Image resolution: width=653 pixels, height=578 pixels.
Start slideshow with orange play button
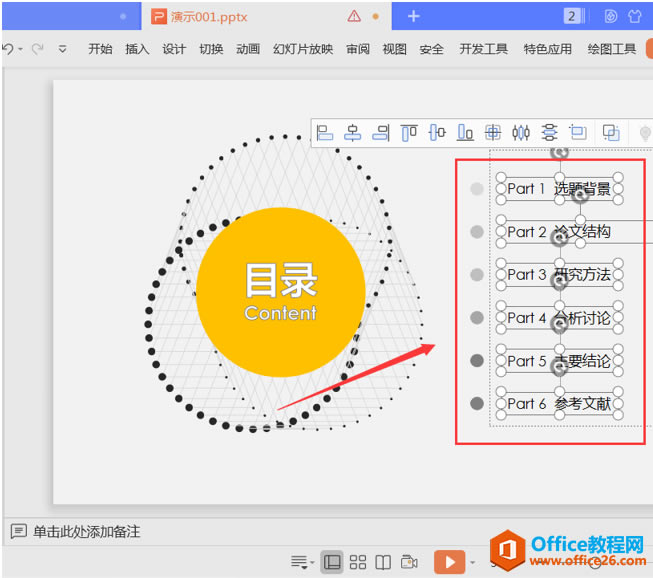pos(449,562)
